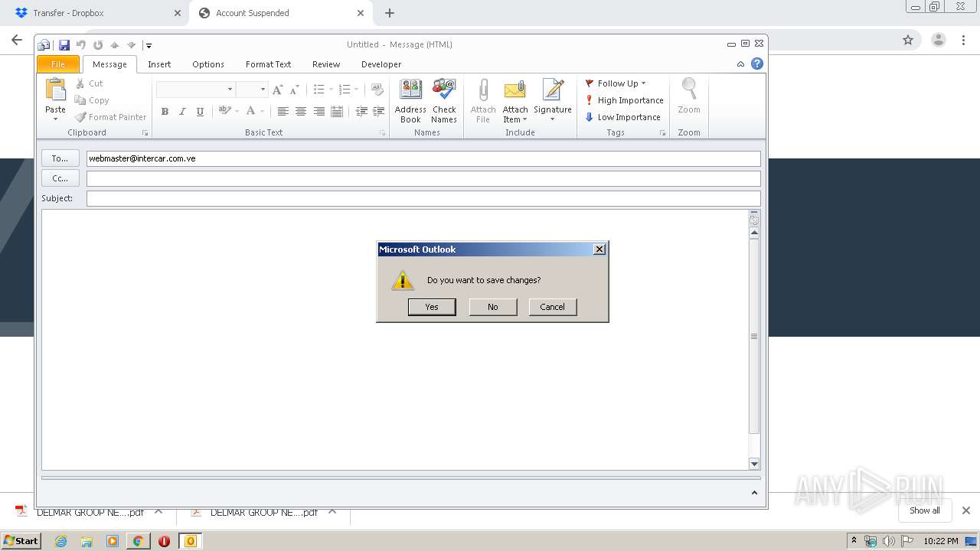Click the message body scrollbar down arrow
The height and width of the screenshot is (551, 980).
pyautogui.click(x=754, y=464)
